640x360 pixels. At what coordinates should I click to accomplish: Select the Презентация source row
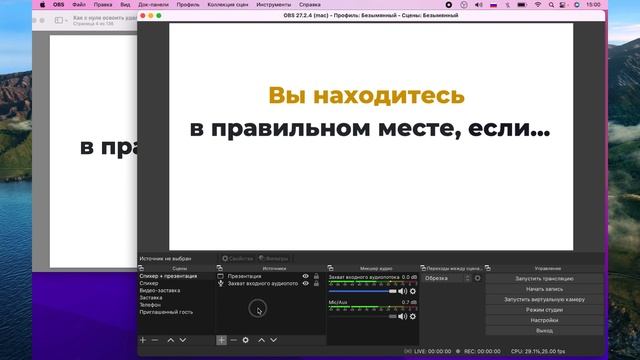point(269,276)
